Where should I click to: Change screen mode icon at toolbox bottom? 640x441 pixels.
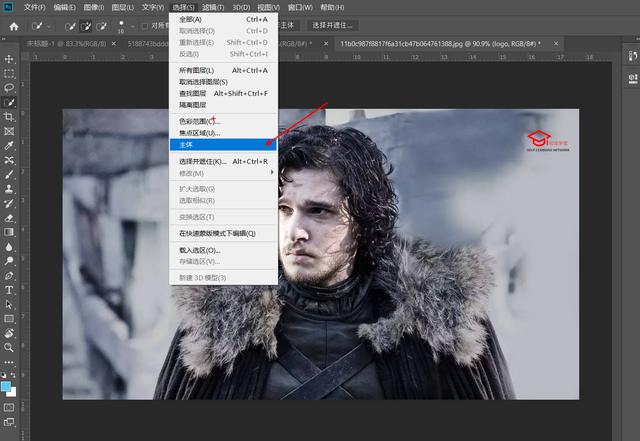pyautogui.click(x=9, y=422)
